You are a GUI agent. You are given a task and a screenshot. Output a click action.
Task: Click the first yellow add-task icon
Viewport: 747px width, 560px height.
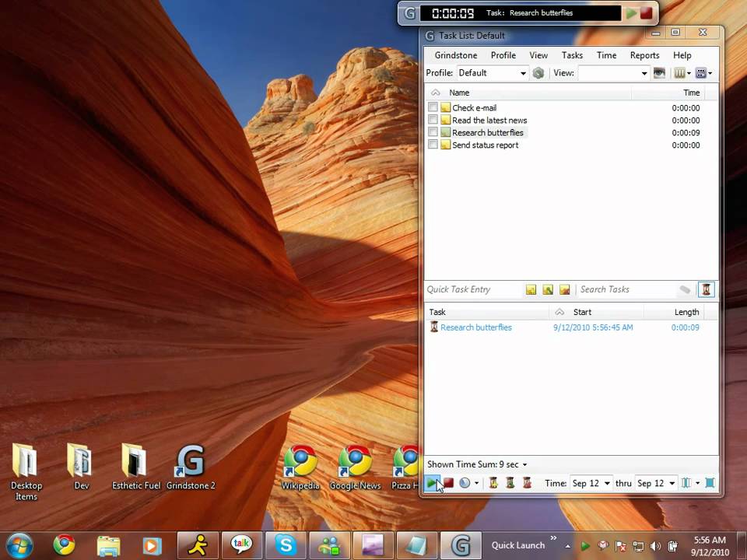point(531,289)
